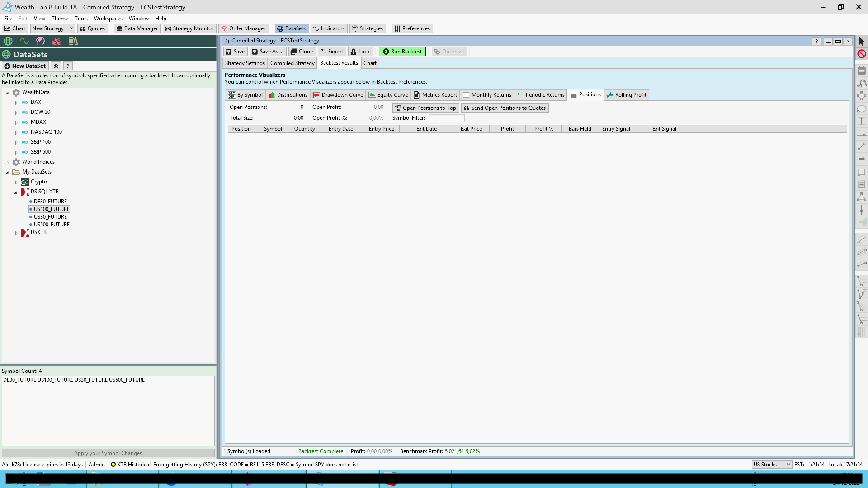Open the Strategies head icon
This screenshot has height=488, width=868.
coord(41,41)
